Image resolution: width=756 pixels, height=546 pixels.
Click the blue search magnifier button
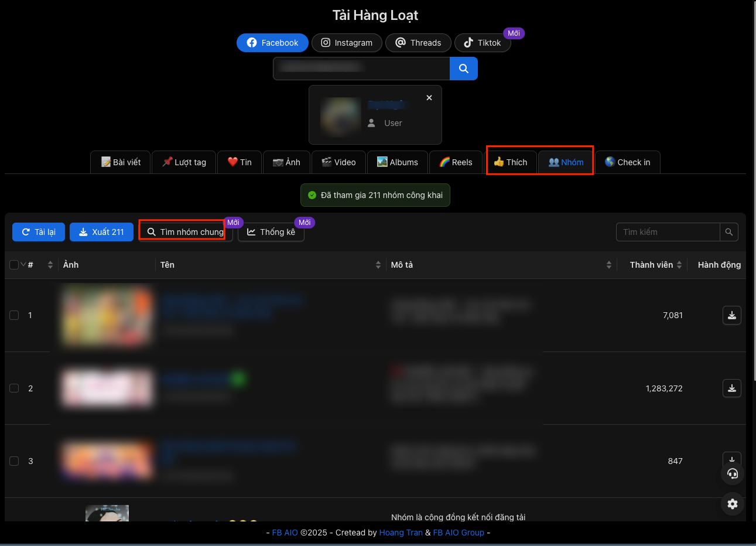[463, 69]
